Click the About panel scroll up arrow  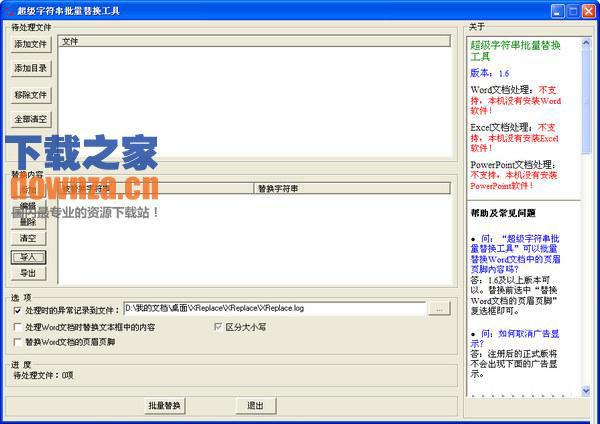point(586,42)
